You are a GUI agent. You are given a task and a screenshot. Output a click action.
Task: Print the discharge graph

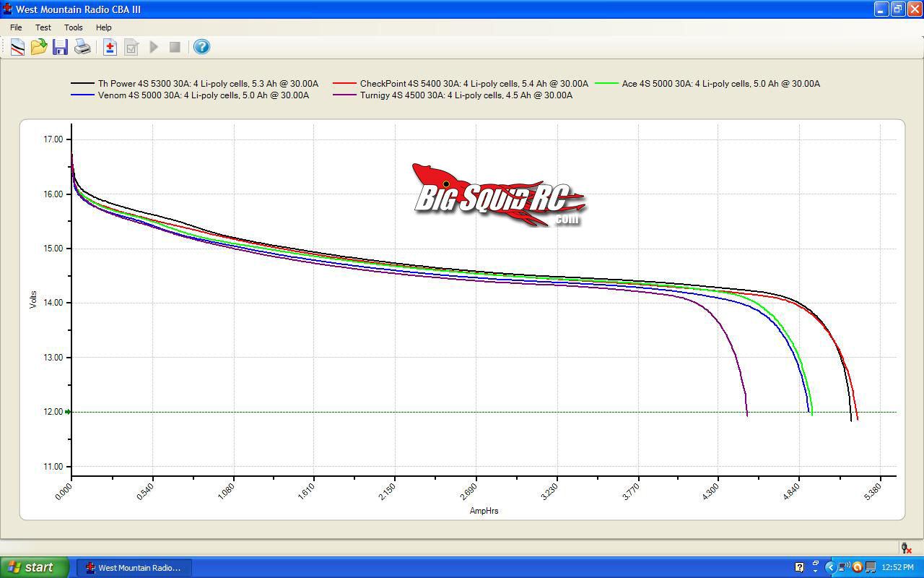point(83,47)
